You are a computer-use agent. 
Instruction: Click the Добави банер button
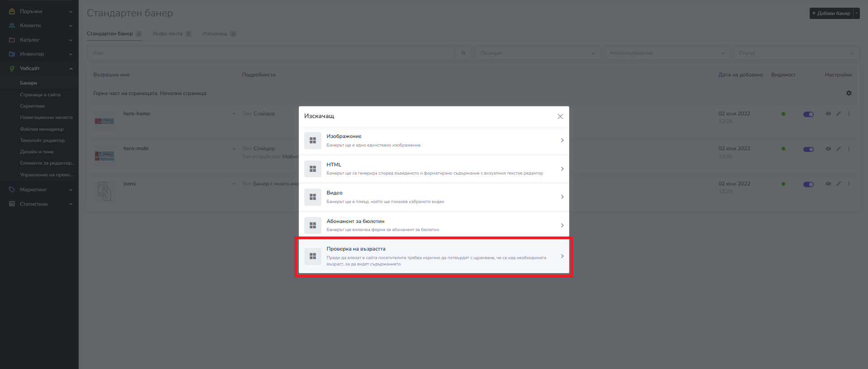tap(831, 14)
